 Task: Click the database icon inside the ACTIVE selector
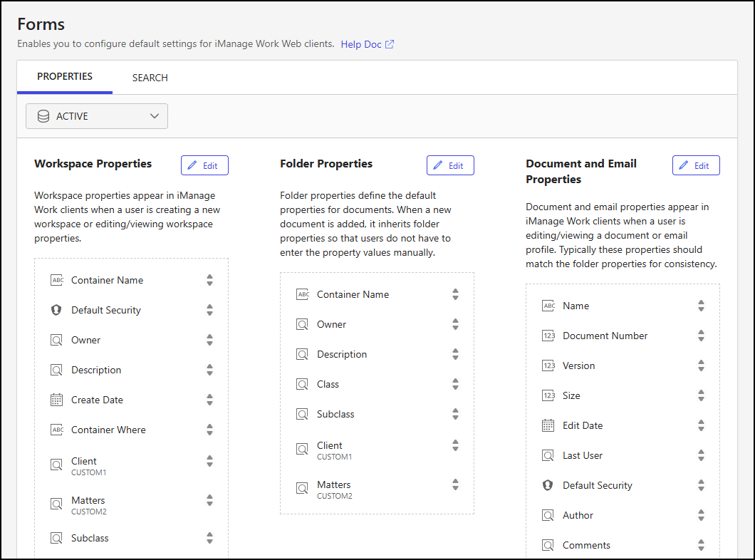tap(43, 115)
